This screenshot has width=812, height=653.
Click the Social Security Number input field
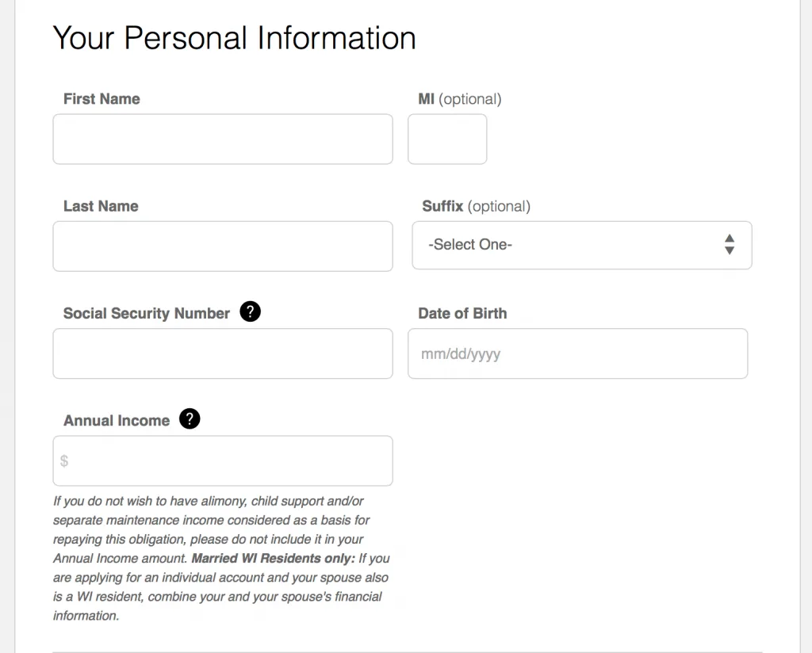pos(222,353)
